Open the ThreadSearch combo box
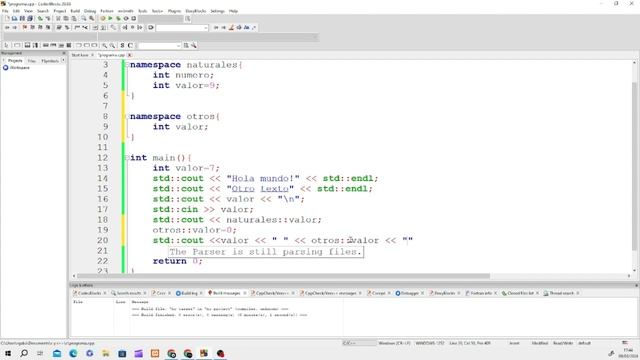The image size is (640, 360). pyautogui.click(x=160, y=45)
